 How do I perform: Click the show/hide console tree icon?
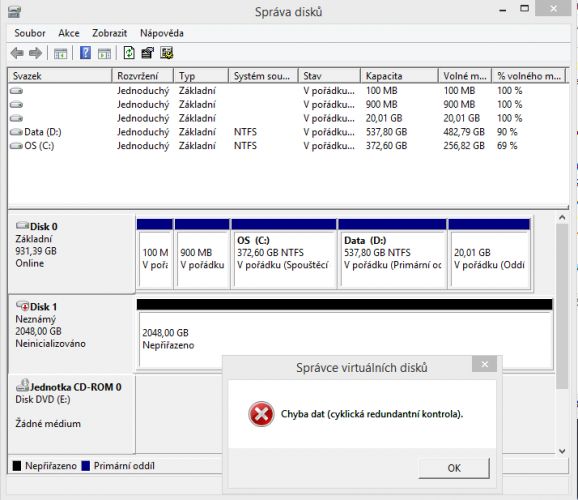click(60, 54)
